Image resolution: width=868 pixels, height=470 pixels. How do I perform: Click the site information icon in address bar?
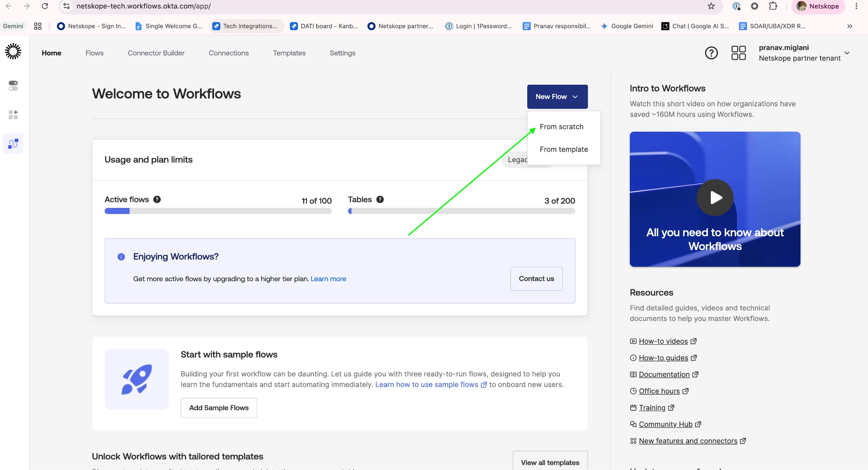click(x=67, y=6)
